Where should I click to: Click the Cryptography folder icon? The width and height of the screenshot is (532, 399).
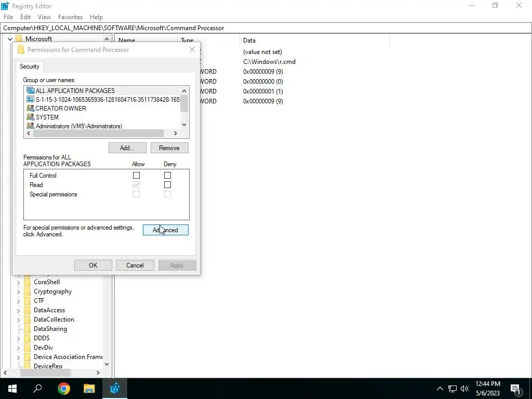pyautogui.click(x=27, y=291)
